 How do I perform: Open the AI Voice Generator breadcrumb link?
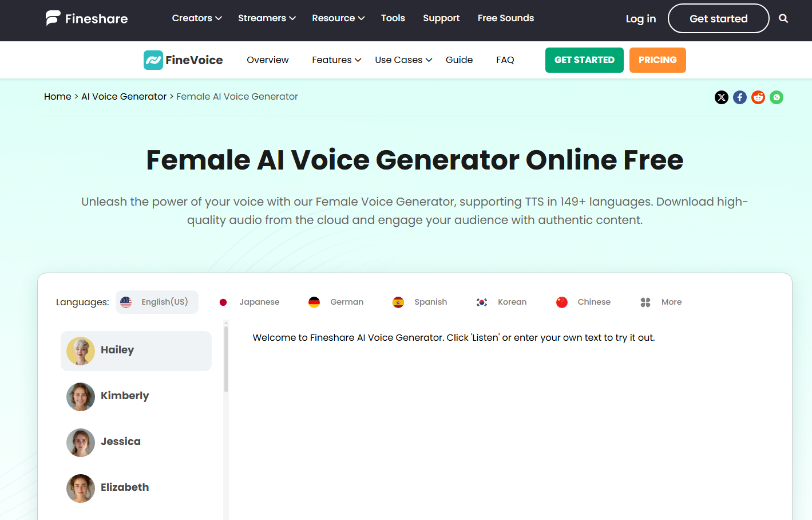pos(124,96)
